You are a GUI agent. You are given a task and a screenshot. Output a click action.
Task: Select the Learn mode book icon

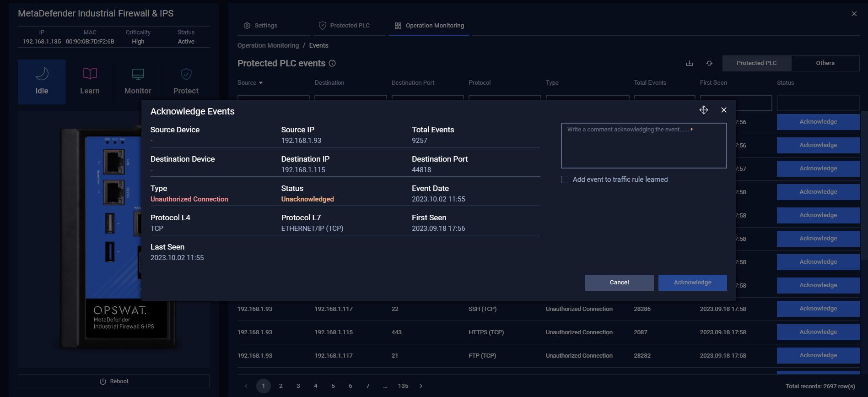(90, 74)
